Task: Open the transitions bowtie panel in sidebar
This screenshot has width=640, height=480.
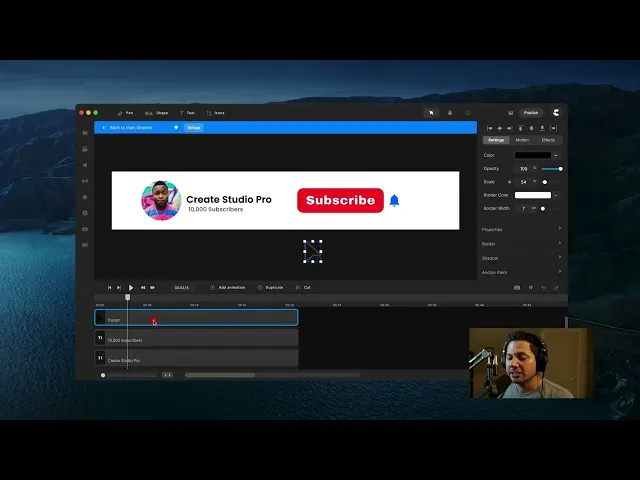Action: pos(85,181)
